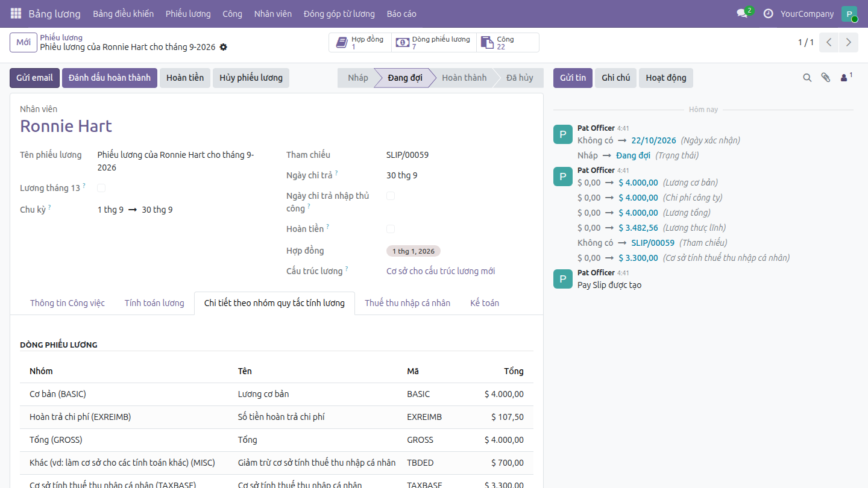Viewport: 868px width, 488px height.
Task: Show followers icon in chatter
Action: coord(846,77)
